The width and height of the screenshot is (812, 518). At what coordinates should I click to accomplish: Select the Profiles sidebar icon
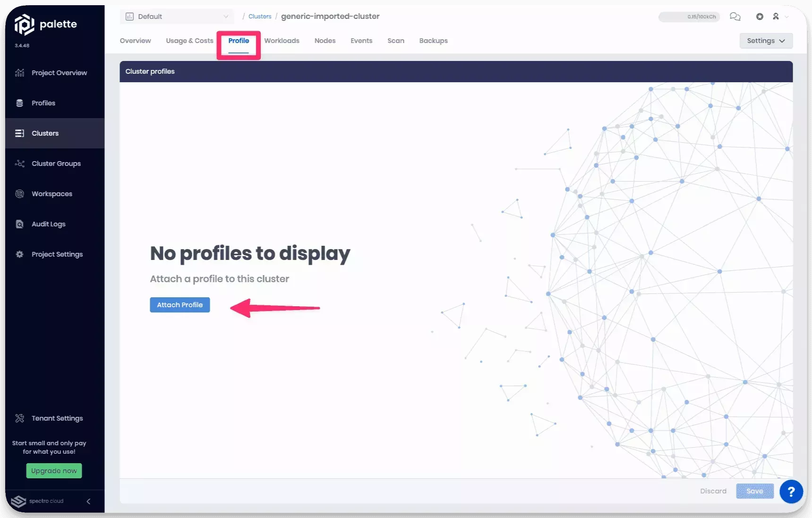coord(19,103)
